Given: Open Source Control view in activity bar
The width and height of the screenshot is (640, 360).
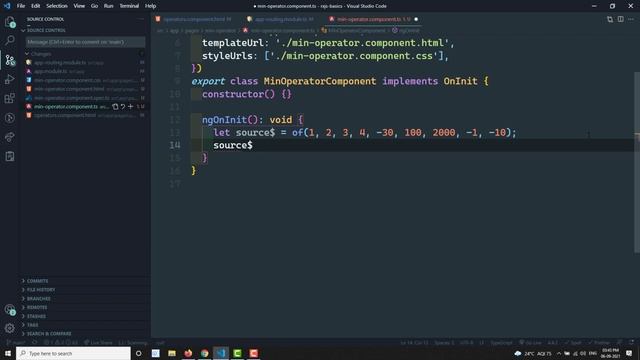Looking at the screenshot, I should click(x=10, y=60).
